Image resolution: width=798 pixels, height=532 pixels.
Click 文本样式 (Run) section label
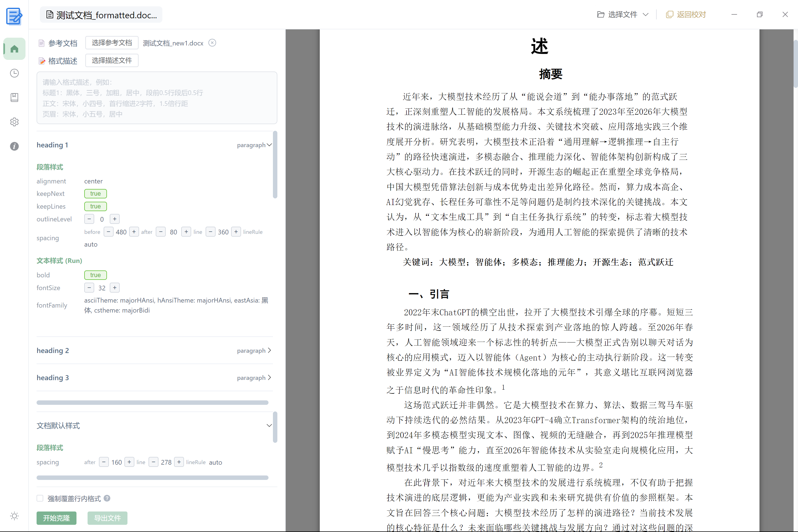pyautogui.click(x=59, y=260)
